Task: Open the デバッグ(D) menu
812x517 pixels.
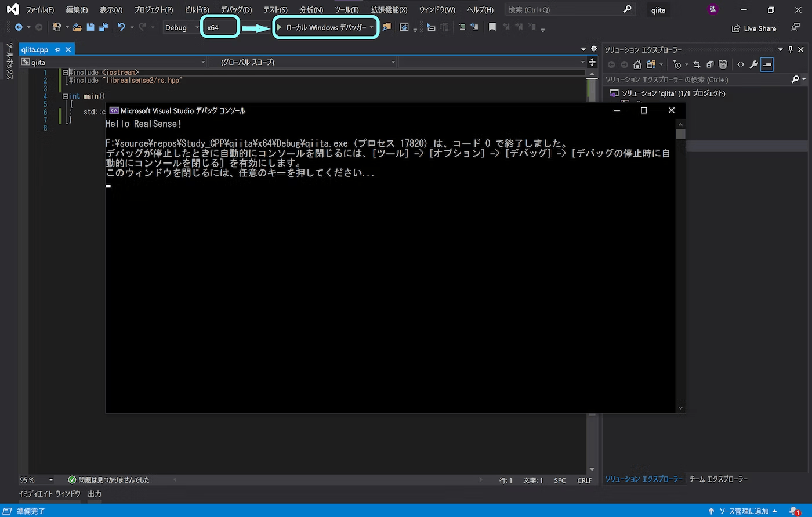Action: tap(234, 9)
